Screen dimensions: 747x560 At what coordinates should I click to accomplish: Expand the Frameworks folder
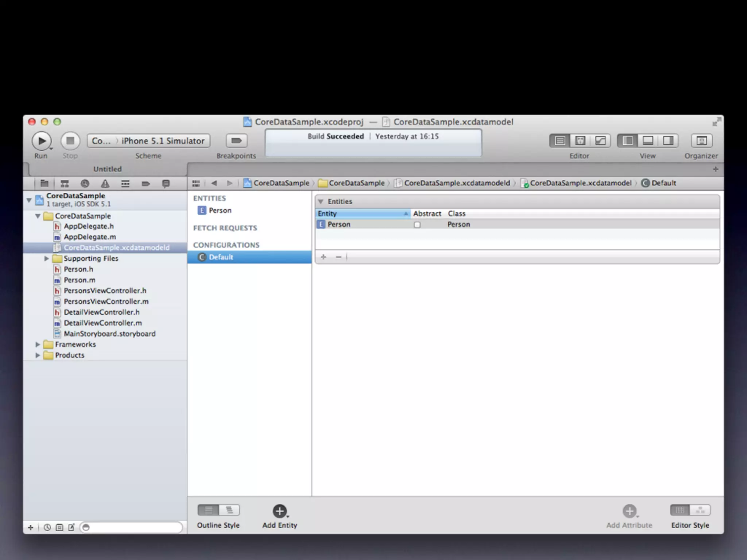tap(38, 345)
